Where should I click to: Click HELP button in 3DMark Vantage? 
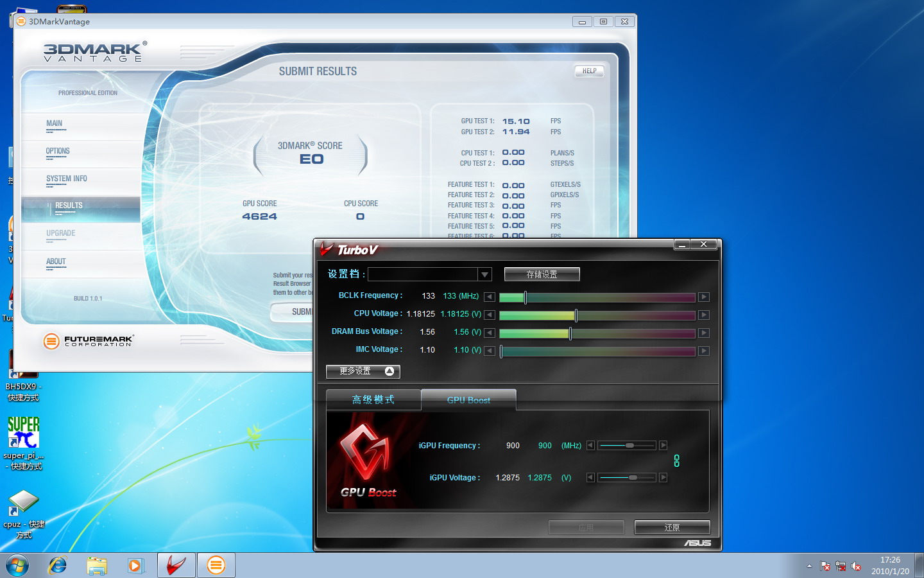pyautogui.click(x=589, y=71)
